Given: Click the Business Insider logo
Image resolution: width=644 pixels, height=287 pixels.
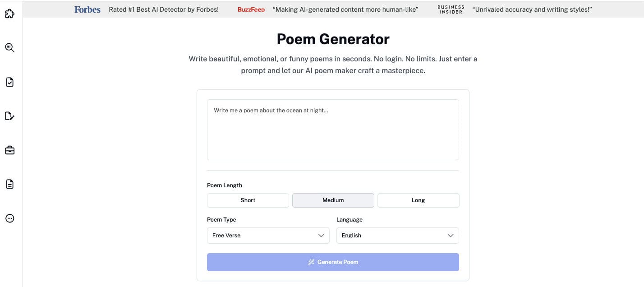Looking at the screenshot, I should (x=451, y=9).
